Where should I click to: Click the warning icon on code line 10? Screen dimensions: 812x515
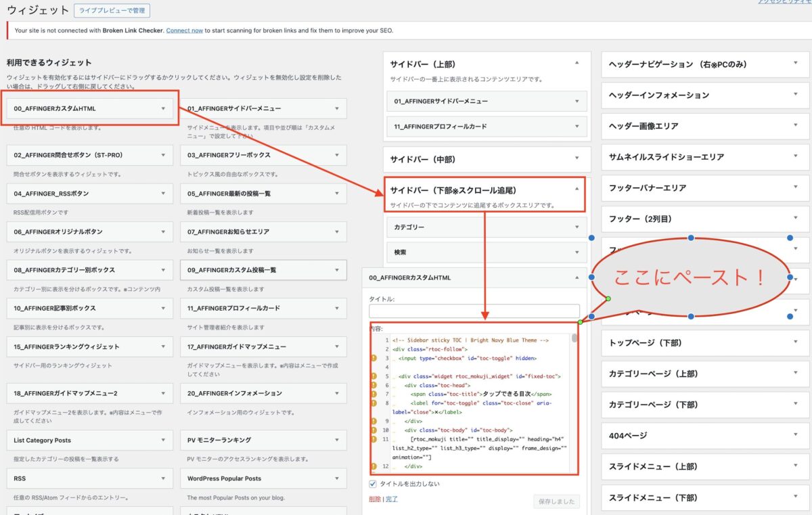373,430
